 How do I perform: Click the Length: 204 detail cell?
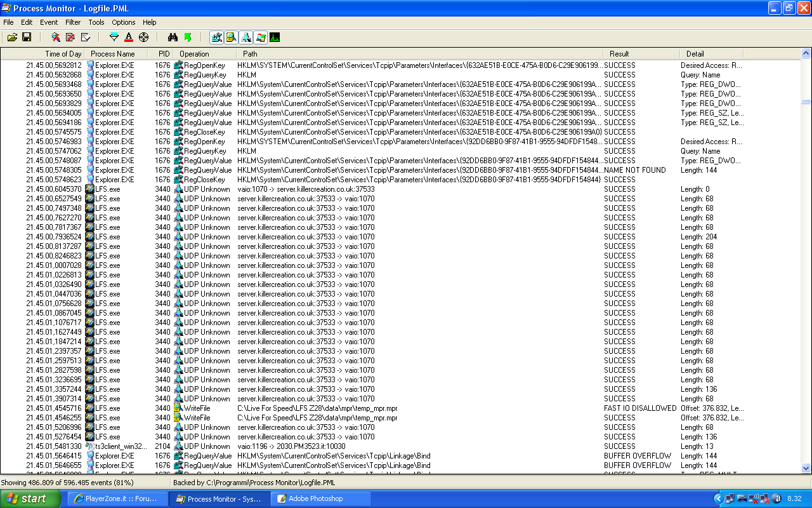coord(698,237)
